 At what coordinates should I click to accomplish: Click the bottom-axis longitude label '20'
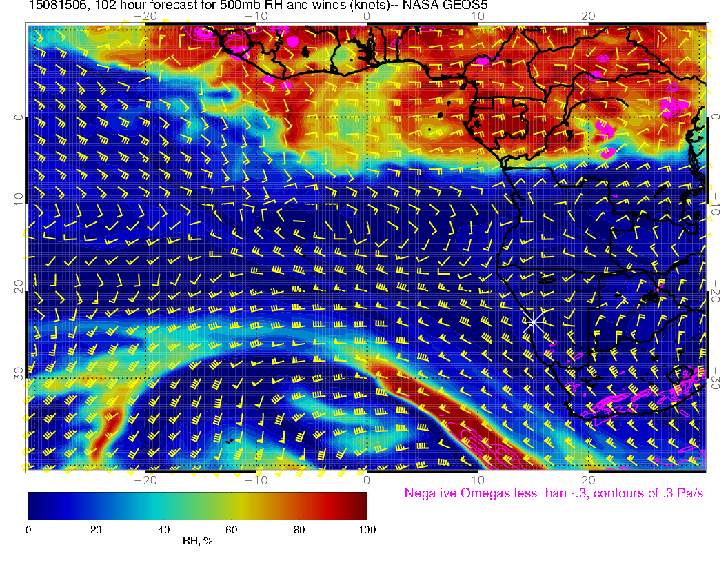588,480
